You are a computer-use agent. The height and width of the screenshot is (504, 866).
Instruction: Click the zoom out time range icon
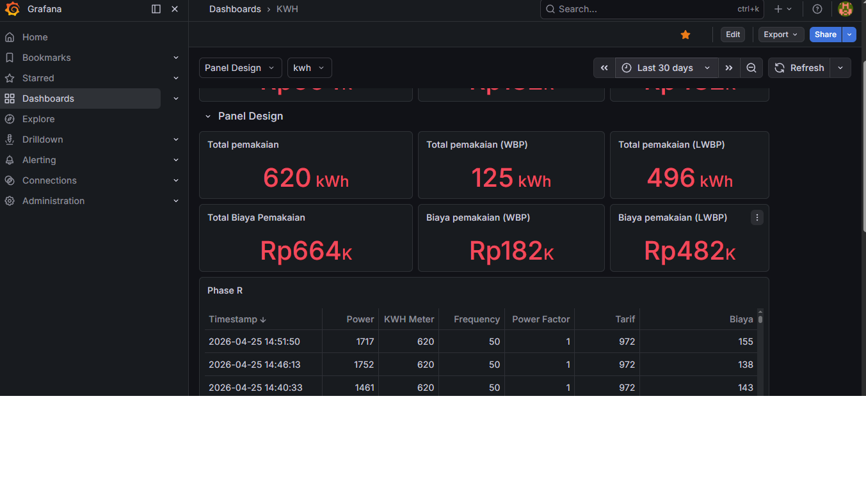[751, 68]
